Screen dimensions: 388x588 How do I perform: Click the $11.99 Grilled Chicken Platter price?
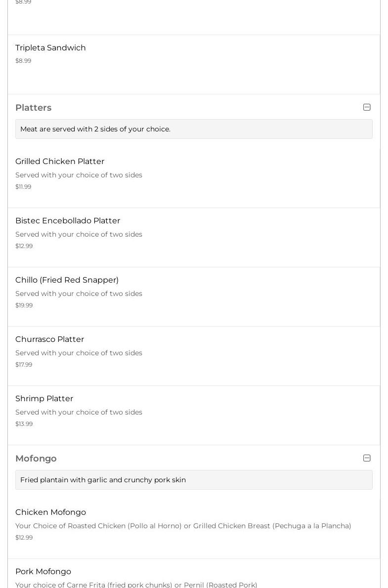(23, 187)
